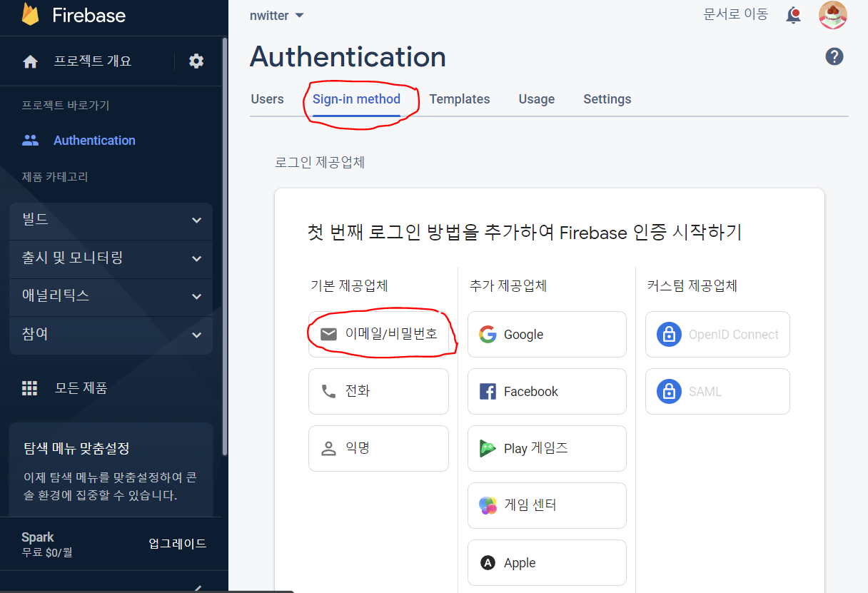868x593 pixels.
Task: Click the OpenID Connect provider
Action: (x=717, y=334)
